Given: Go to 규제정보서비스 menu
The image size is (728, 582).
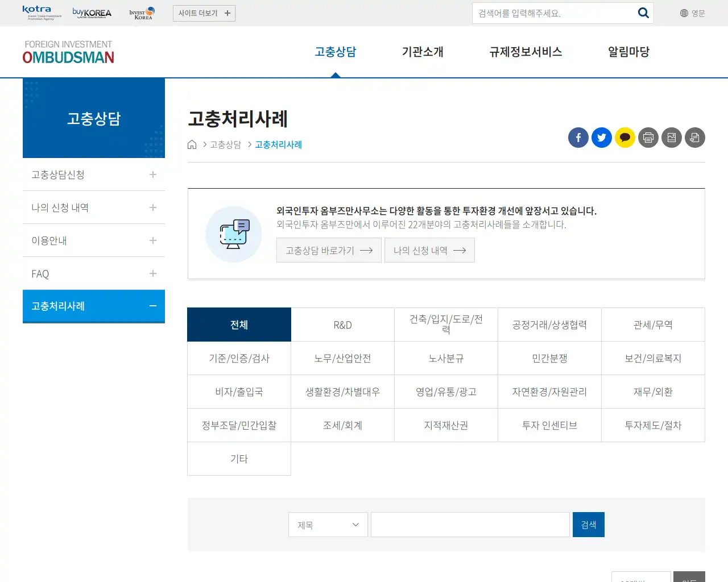Looking at the screenshot, I should (525, 52).
